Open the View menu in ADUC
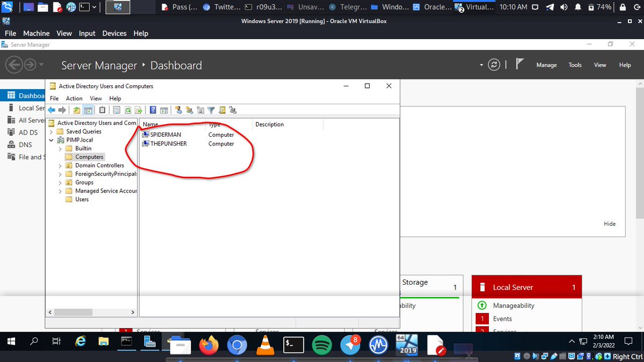Viewport: 644px width, 362px height. 96,98
